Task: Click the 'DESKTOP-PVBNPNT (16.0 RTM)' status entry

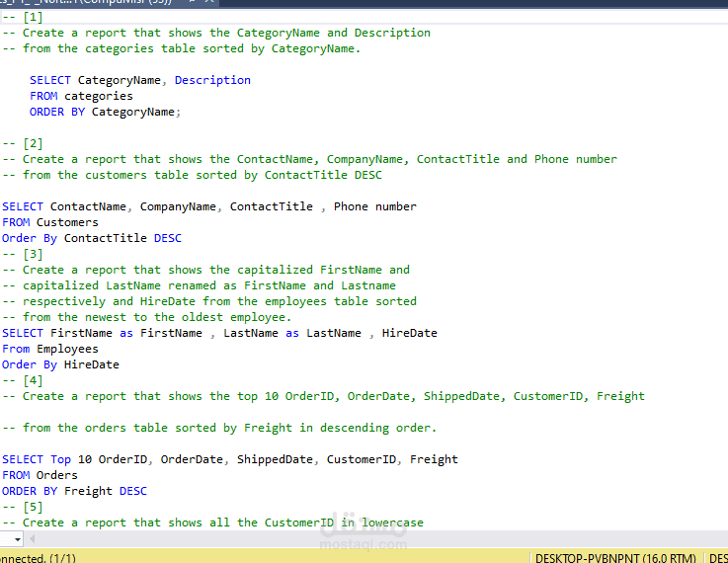Action: (x=615, y=557)
